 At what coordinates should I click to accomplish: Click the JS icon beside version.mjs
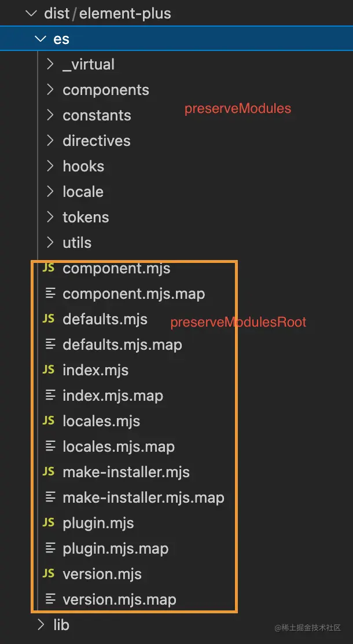click(49, 574)
